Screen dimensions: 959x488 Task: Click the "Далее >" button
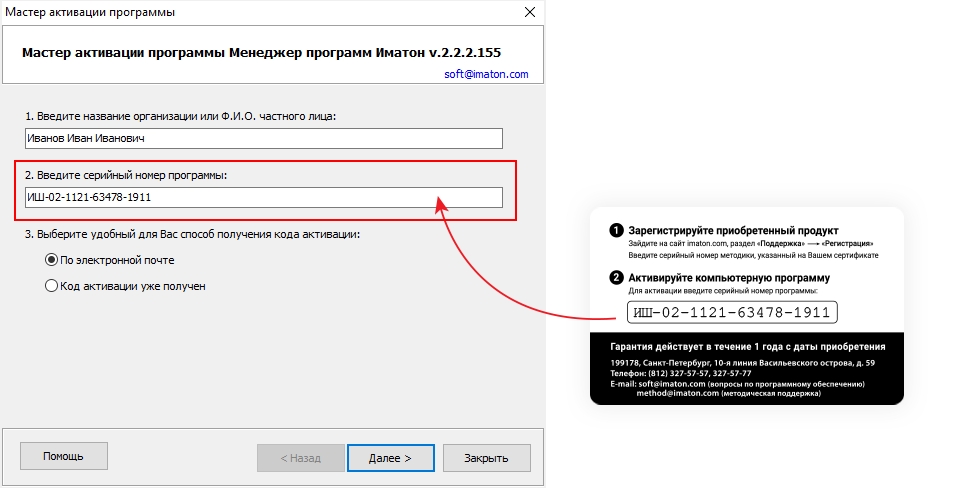[x=390, y=458]
